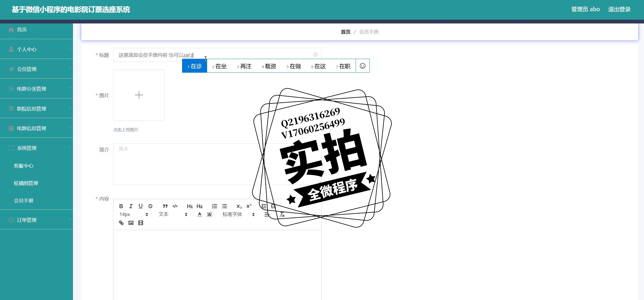Choose IME candidate 在职
This screenshot has width=644, height=300.
[x=343, y=66]
